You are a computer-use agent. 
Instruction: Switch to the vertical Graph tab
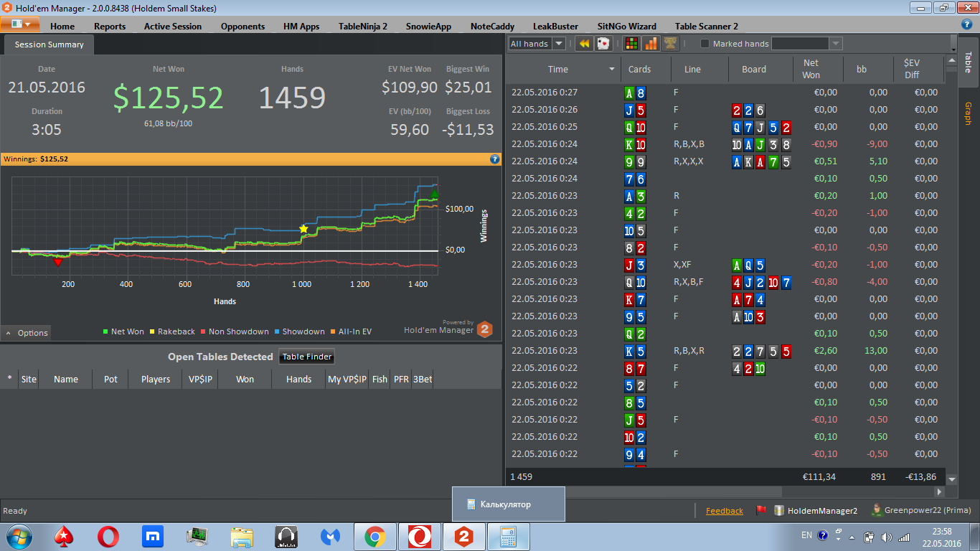[968, 113]
